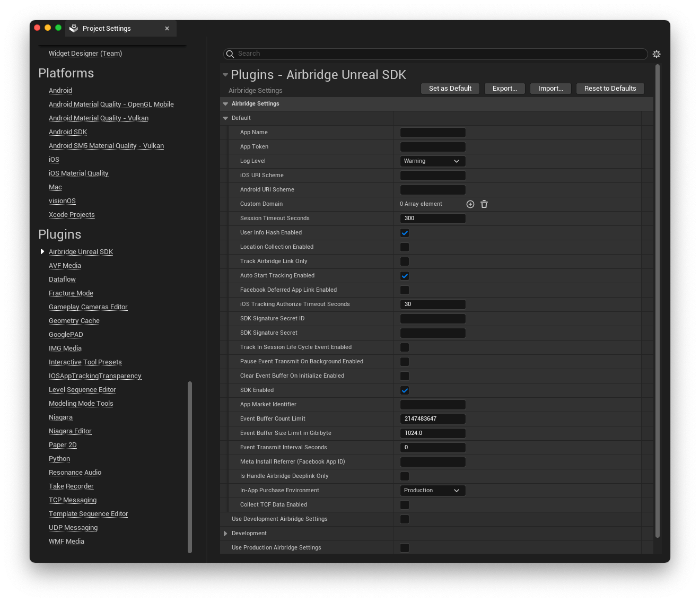Click Session Timeout Seconds value field
700x602 pixels.
point(433,219)
